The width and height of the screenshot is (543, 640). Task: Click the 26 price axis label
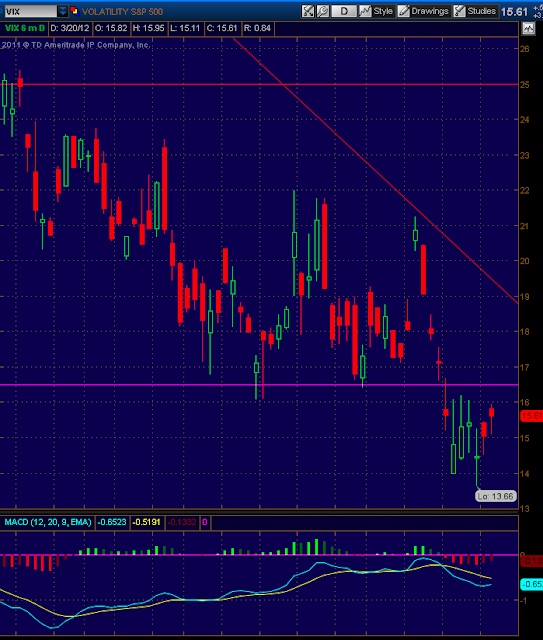pos(525,49)
